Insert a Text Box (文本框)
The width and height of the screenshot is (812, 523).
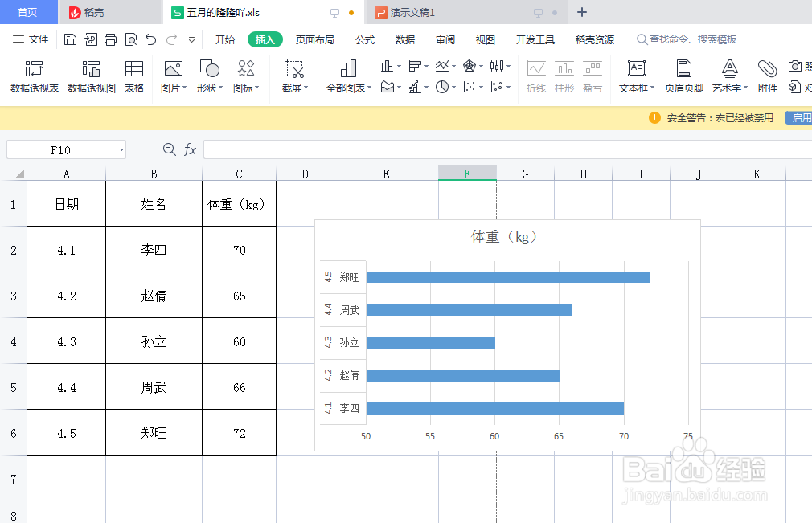(x=637, y=76)
